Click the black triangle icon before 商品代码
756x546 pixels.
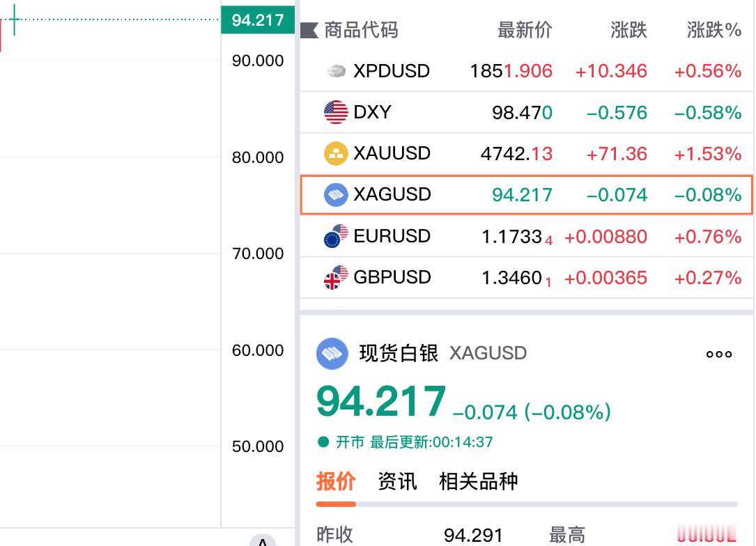click(308, 30)
